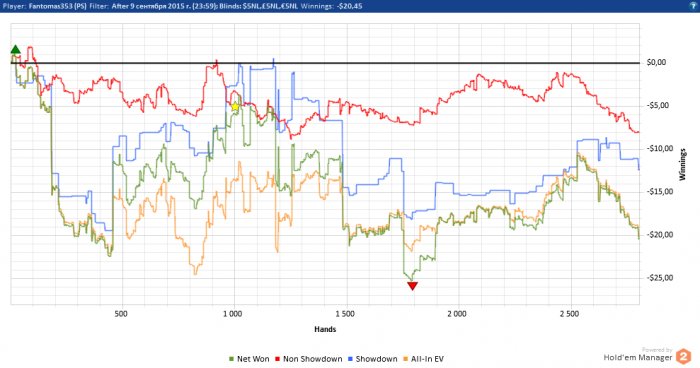Click the red Non Showdown color swatch
The width and height of the screenshot is (700, 368).
point(277,359)
